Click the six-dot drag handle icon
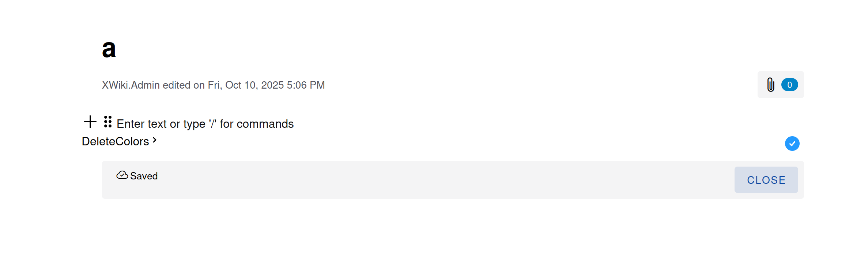868x264 pixels. [x=107, y=122]
